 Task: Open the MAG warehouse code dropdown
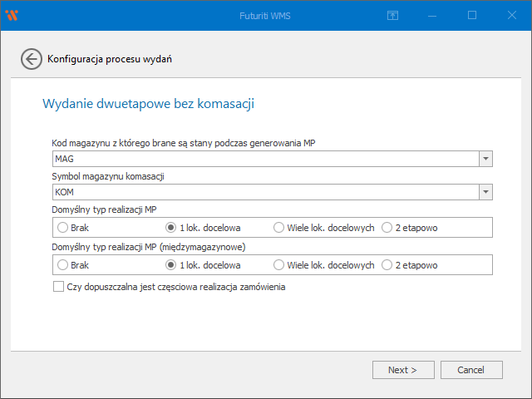(x=485, y=159)
